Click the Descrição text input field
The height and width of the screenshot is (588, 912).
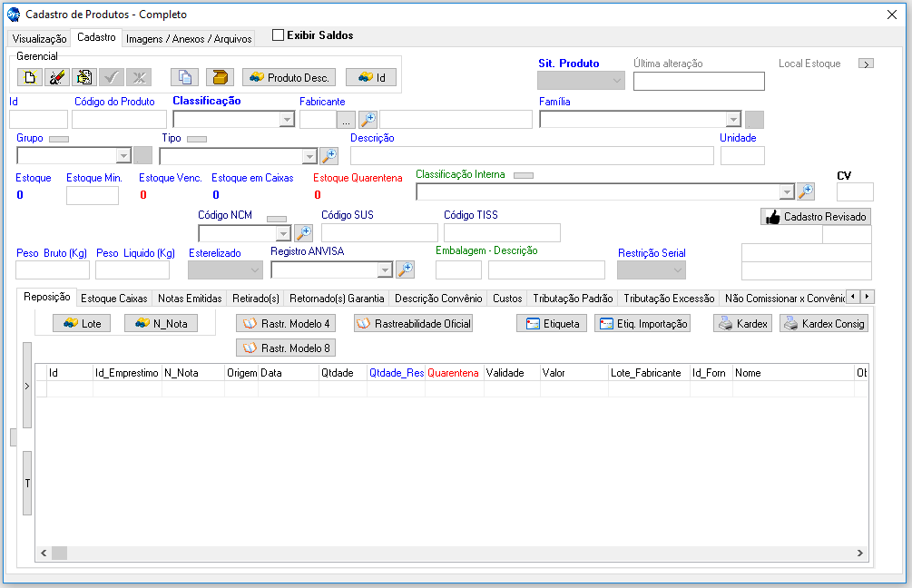tap(532, 156)
